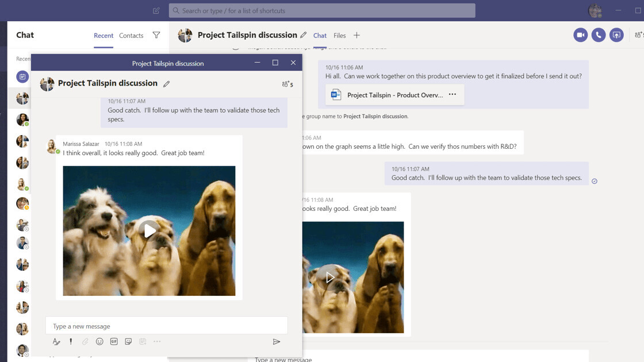Play the dog GIF in pop-out chat
Viewport: 644px width, 362px height.
point(149,230)
